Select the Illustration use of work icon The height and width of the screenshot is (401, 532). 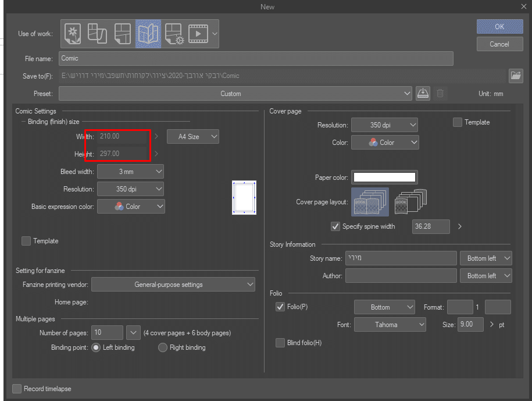point(72,34)
